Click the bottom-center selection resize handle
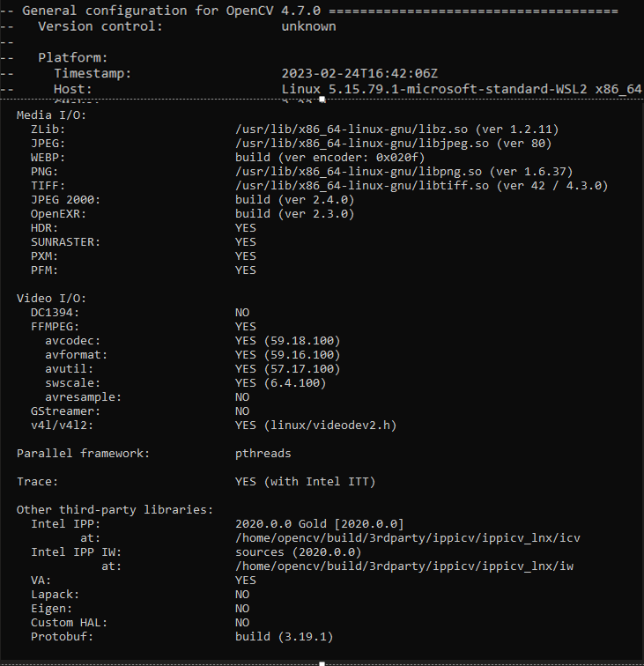 tap(322, 663)
